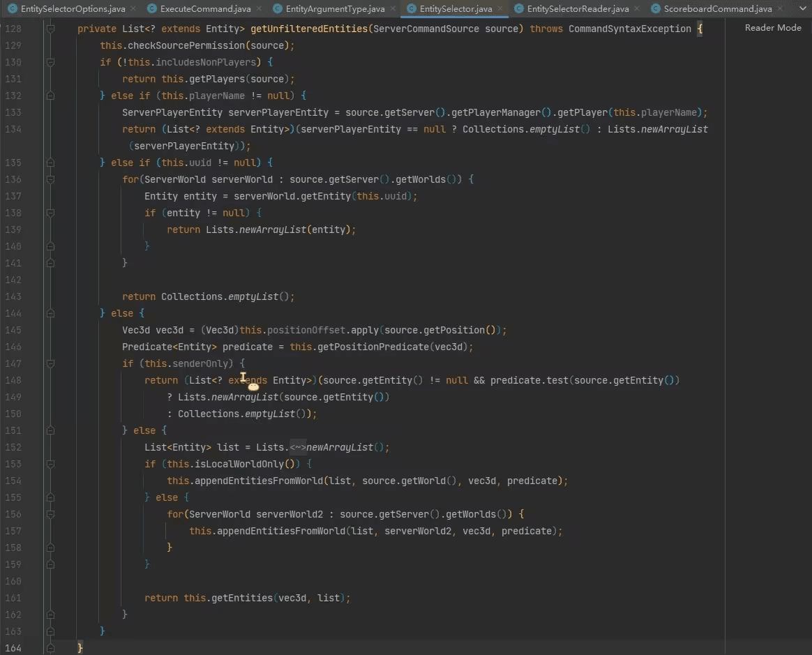Click the fold end marker at line 140
Image resolution: width=812 pixels, height=655 pixels.
[x=50, y=246]
